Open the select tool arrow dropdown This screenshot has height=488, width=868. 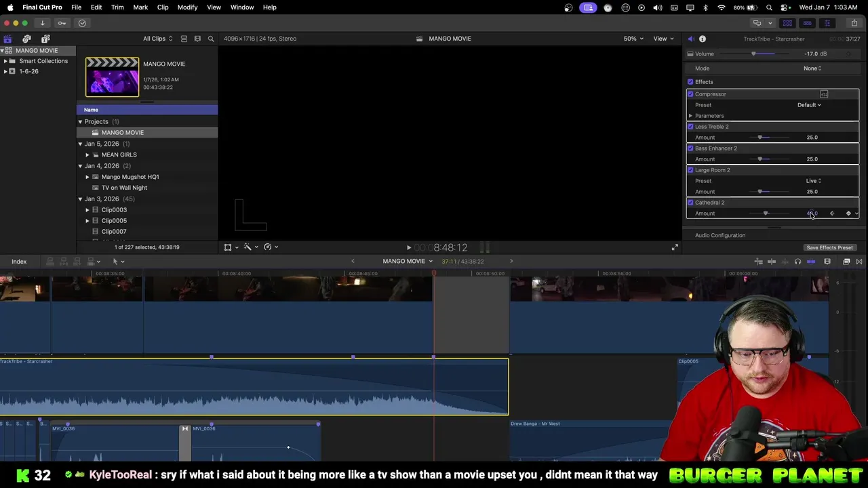coord(118,262)
